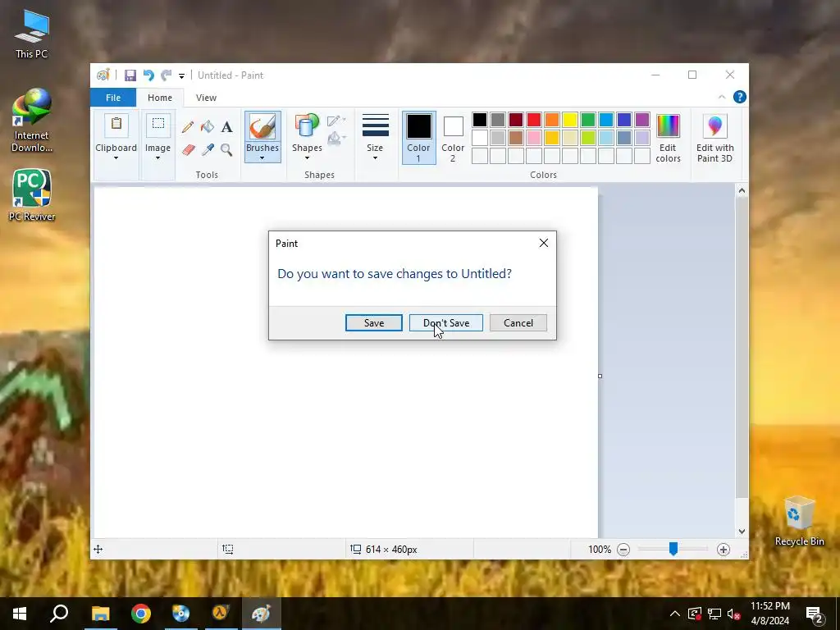840x630 pixels.
Task: Select the Magnifier tool
Action: (226, 149)
